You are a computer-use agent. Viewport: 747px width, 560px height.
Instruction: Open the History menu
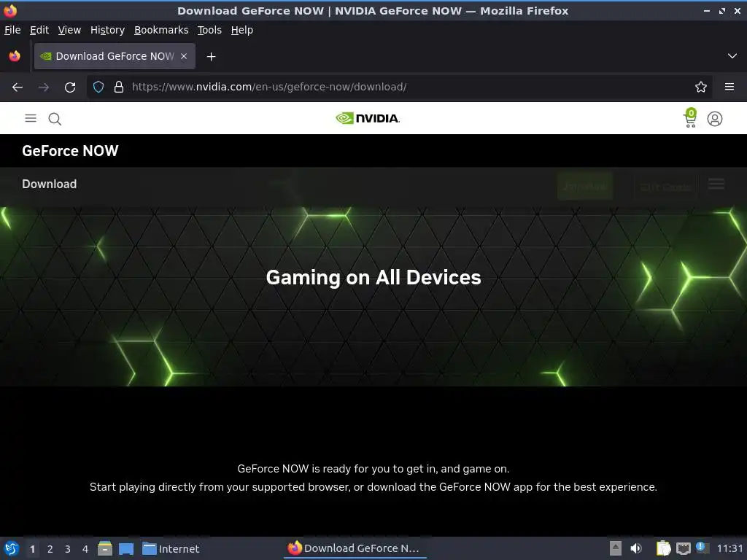[x=107, y=30]
